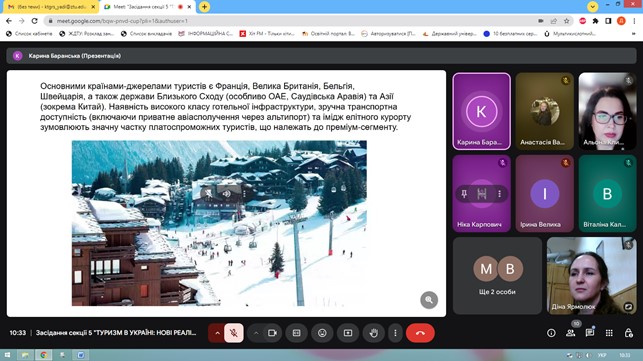Open the Extensions puzzle icon
The width and height of the screenshot is (643, 361).
pyautogui.click(x=595, y=21)
